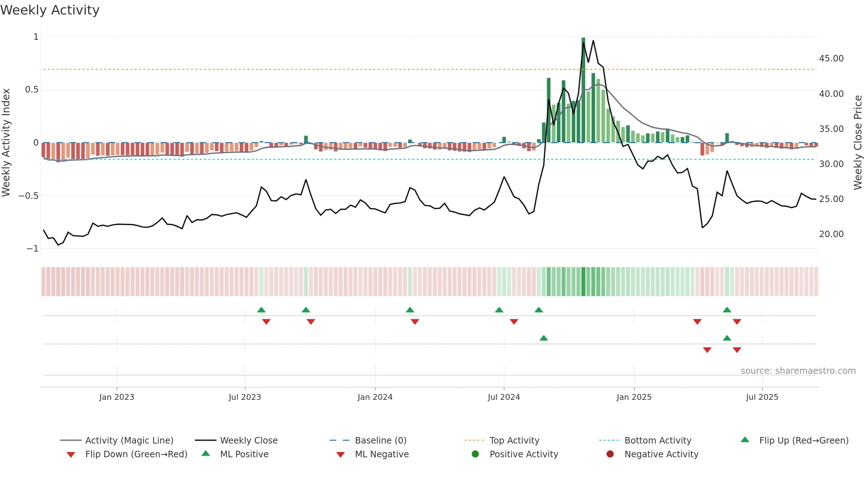Image resolution: width=868 pixels, height=488 pixels.
Task: Click the flip-down marker just after Jul 2024
Action: [514, 322]
